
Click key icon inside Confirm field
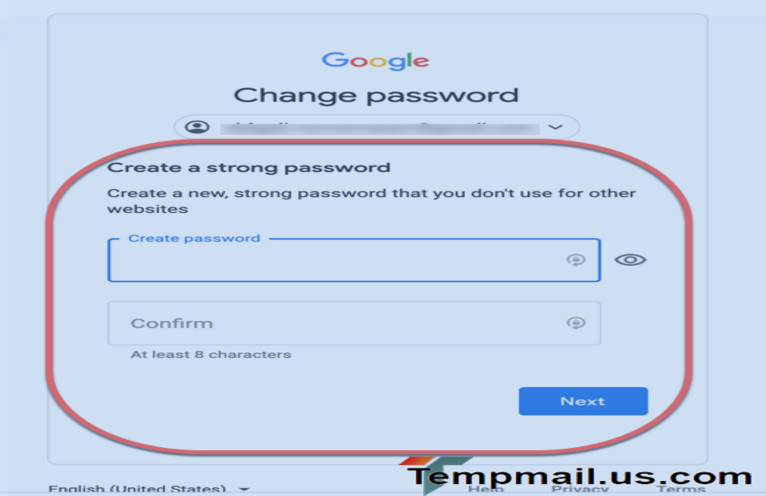click(x=576, y=323)
